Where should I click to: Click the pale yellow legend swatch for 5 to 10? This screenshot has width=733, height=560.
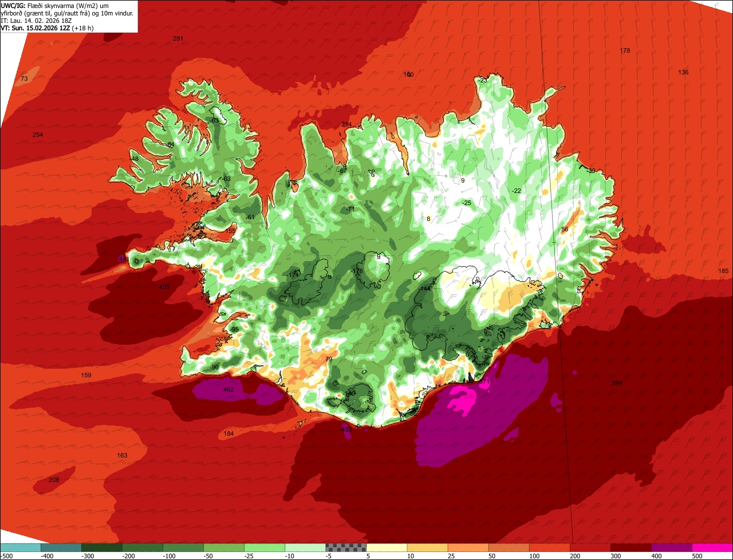387,547
